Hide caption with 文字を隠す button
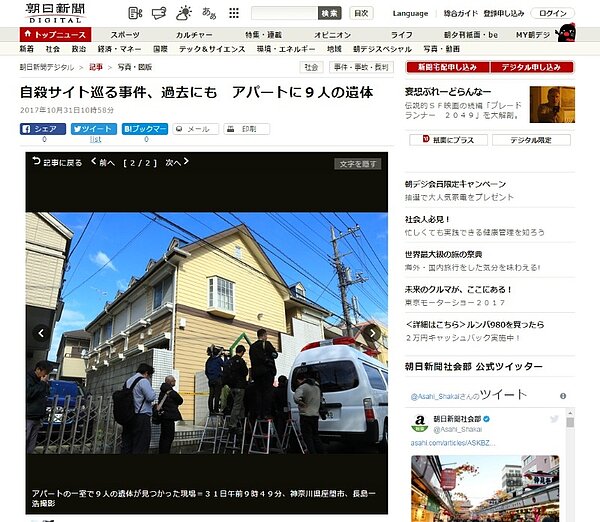This screenshot has height=522, width=600. click(358, 164)
